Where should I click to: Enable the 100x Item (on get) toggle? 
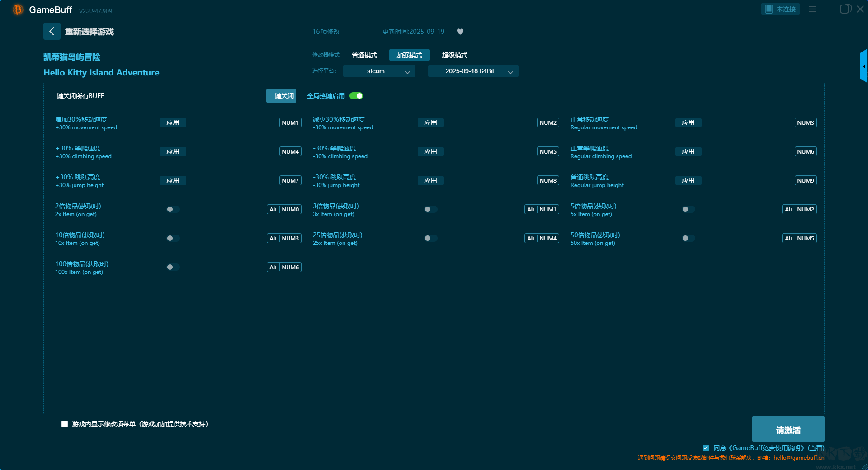[x=173, y=267]
